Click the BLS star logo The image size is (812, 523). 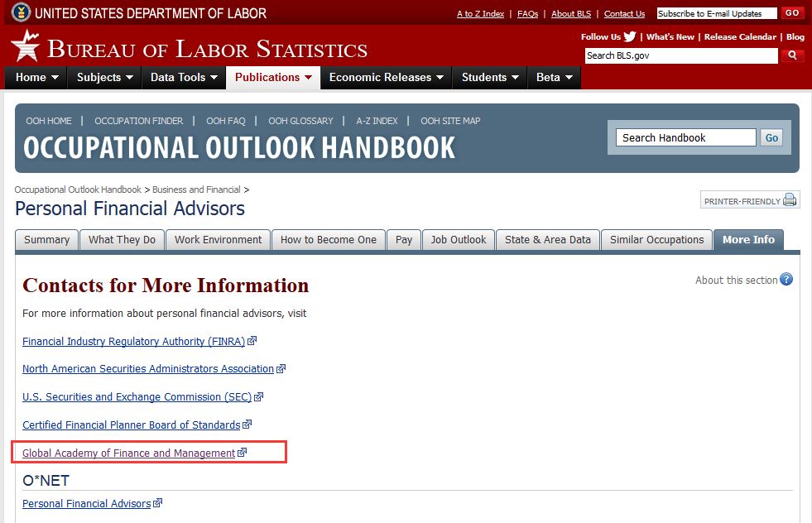26,46
